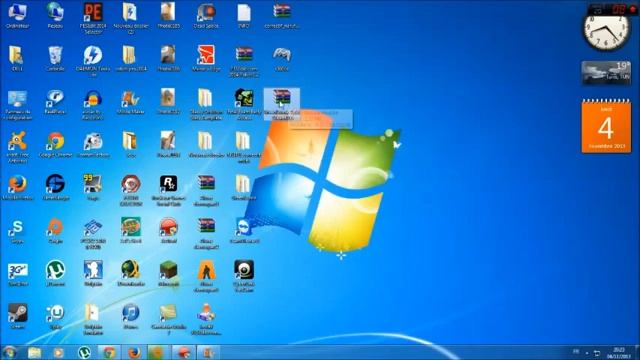Open the Windows Start menu
The image size is (640, 360).
[9, 352]
